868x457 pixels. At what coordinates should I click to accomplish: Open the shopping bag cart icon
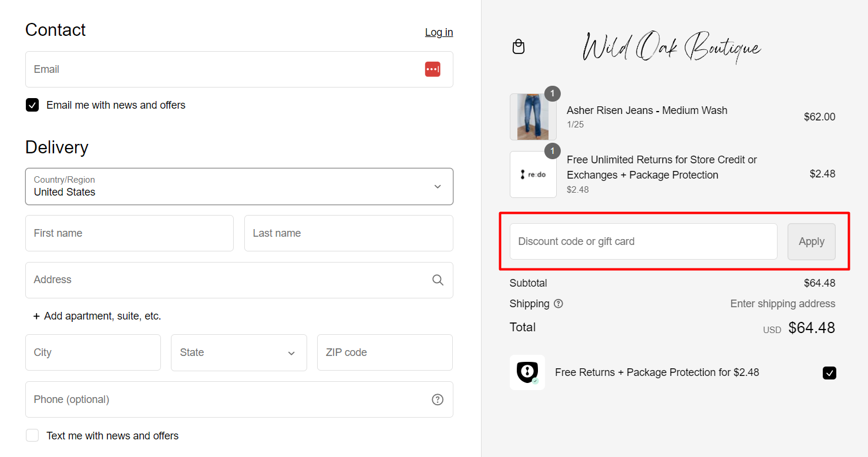(519, 46)
